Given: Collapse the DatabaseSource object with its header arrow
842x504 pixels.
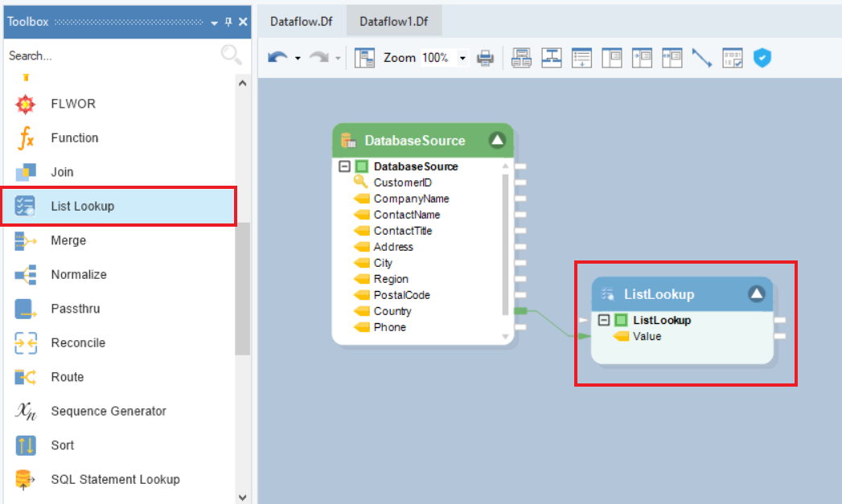Looking at the screenshot, I should (497, 141).
